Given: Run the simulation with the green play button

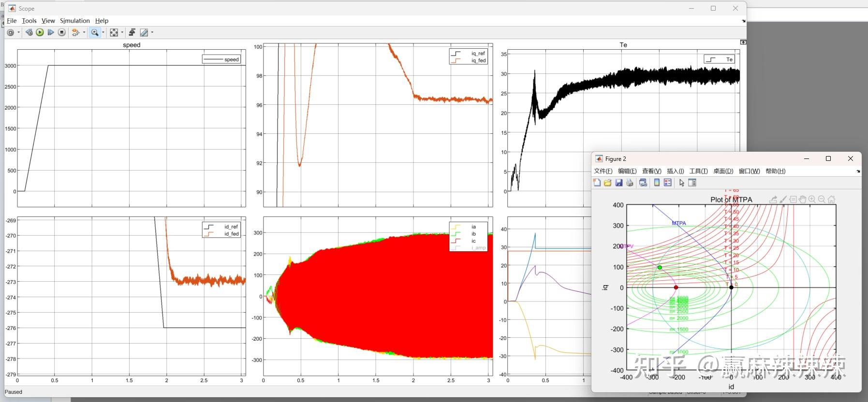Looking at the screenshot, I should coord(40,32).
